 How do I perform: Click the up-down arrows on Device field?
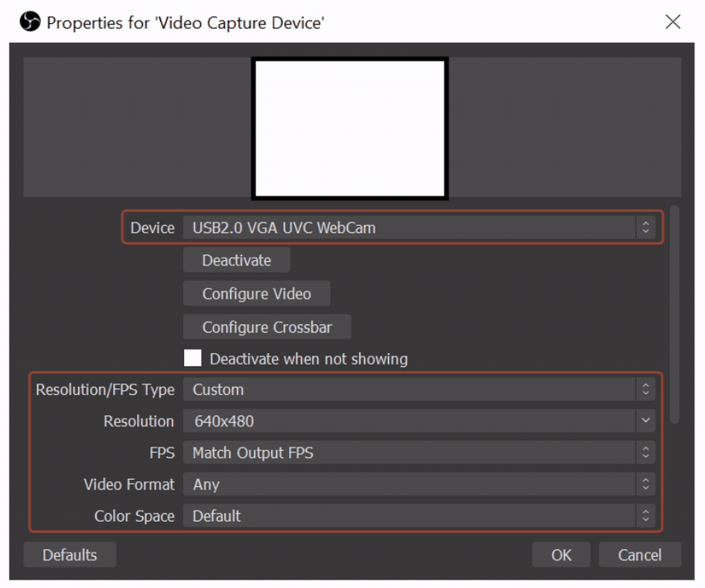coord(645,228)
